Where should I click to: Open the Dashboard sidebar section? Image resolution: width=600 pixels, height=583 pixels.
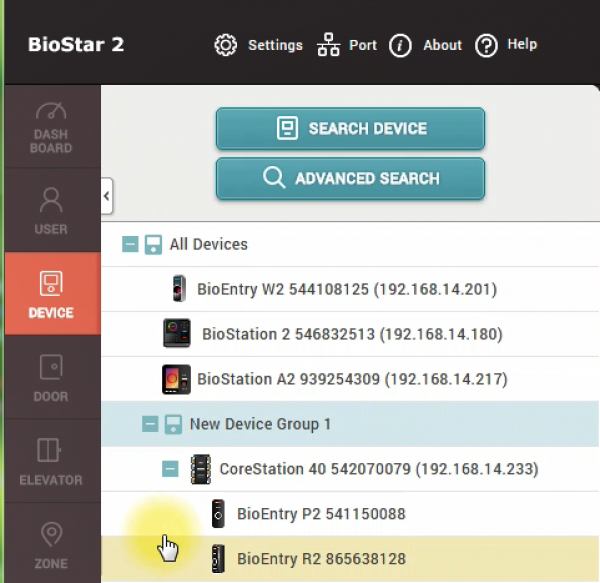[51, 127]
